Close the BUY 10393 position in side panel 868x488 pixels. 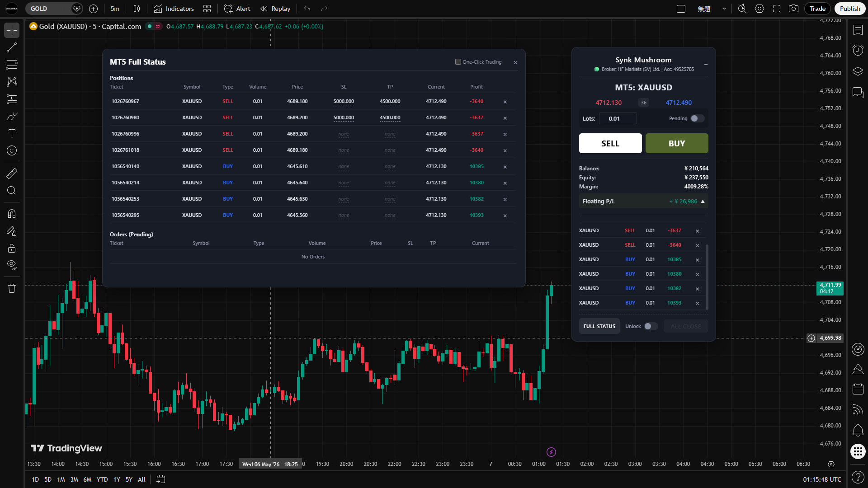(698, 303)
